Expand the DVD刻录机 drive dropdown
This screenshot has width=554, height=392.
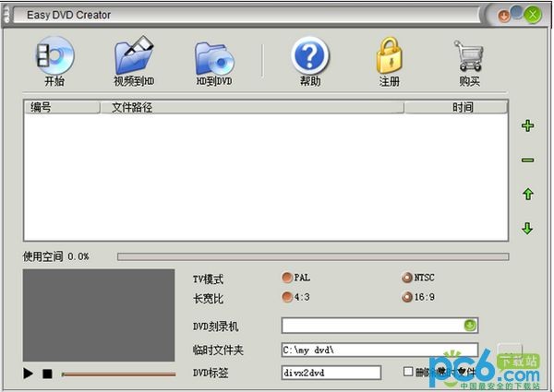pos(470,326)
